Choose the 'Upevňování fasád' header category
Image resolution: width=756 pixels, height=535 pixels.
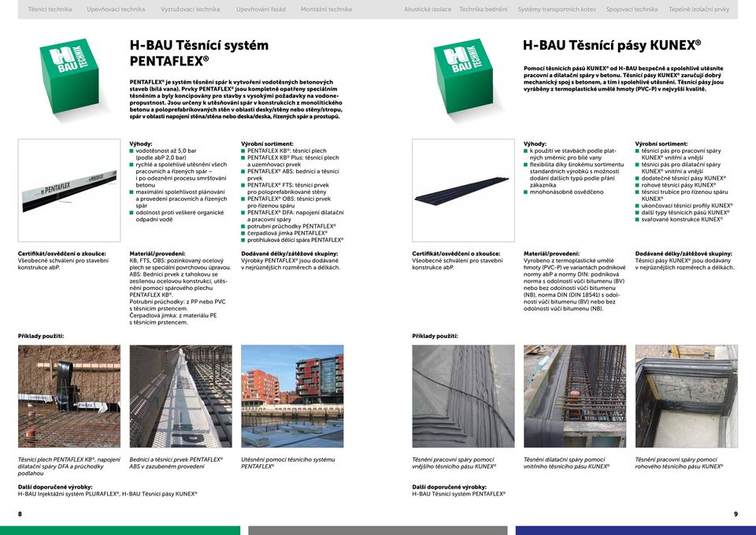click(261, 9)
